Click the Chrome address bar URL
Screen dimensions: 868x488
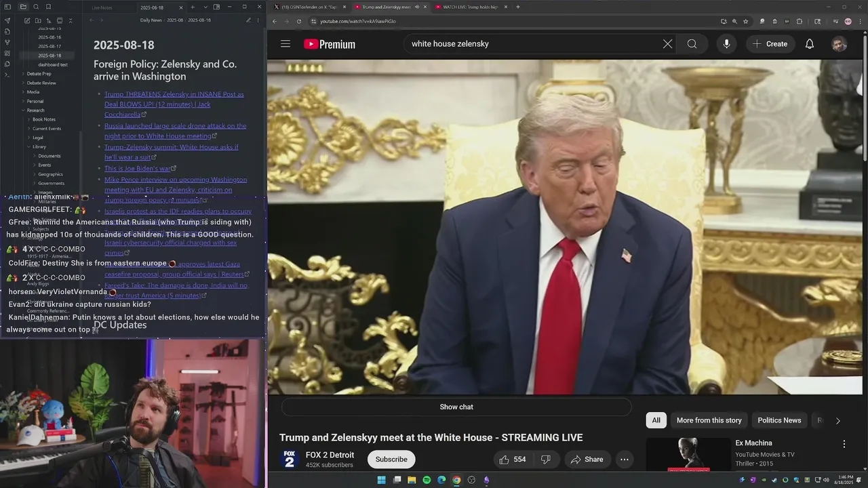[x=358, y=21]
